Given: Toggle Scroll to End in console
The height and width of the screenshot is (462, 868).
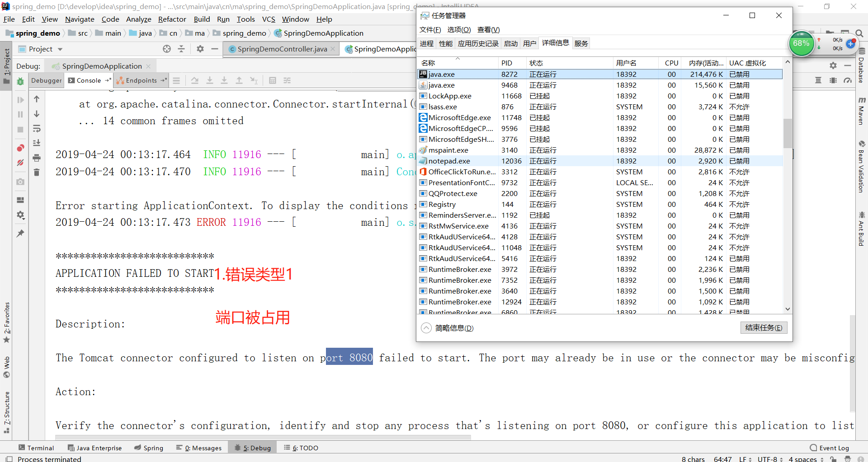Looking at the screenshot, I should click(x=37, y=143).
